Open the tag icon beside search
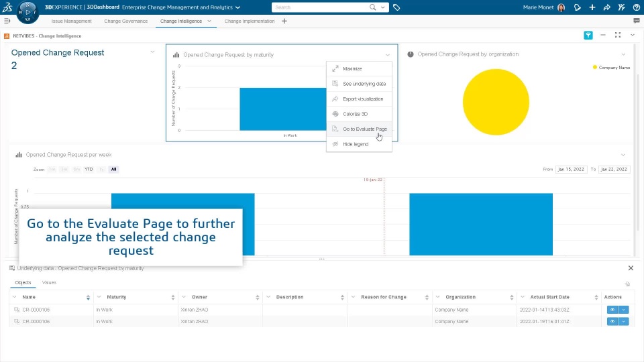 coord(396,7)
